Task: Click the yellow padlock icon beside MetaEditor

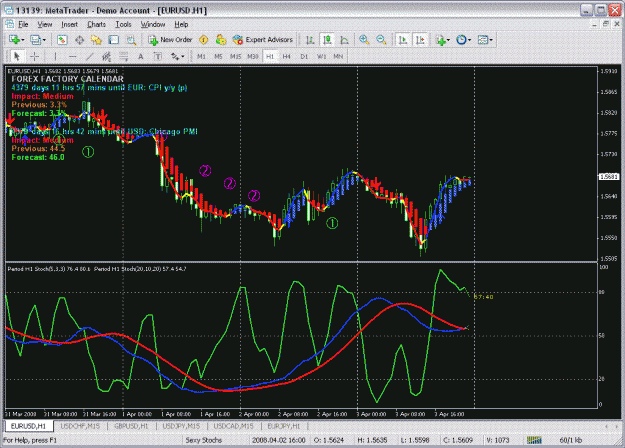Action: 220,39
